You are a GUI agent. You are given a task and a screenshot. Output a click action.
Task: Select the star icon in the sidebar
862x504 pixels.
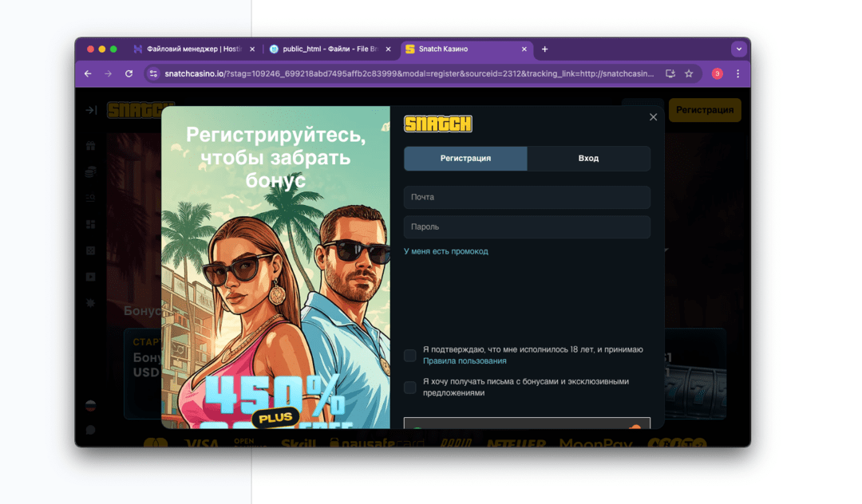click(90, 301)
